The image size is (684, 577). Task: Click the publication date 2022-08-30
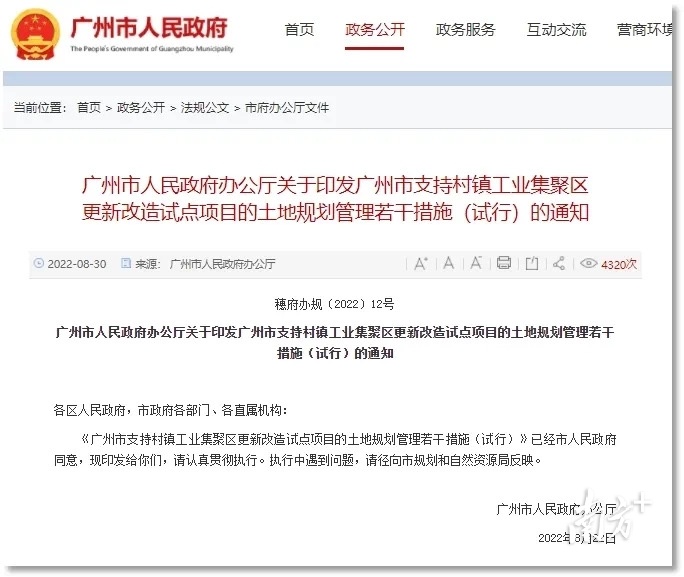77,264
